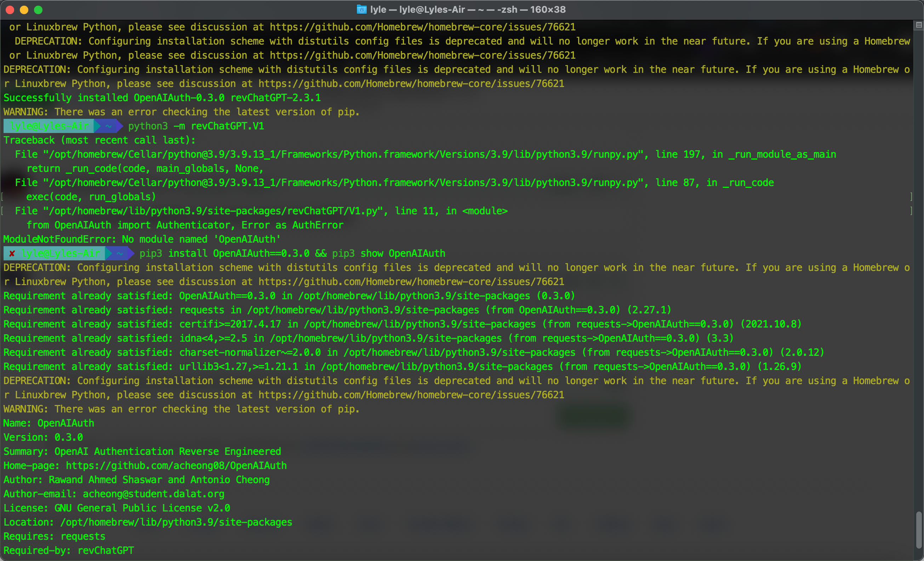Click the red error cross in the second prompt badge

(x=12, y=253)
